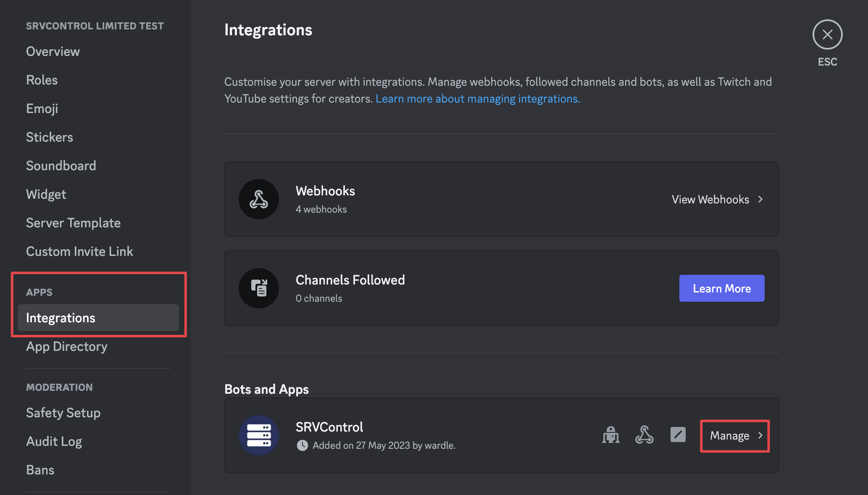Click the Learn More button
The image size is (868, 495).
click(722, 288)
